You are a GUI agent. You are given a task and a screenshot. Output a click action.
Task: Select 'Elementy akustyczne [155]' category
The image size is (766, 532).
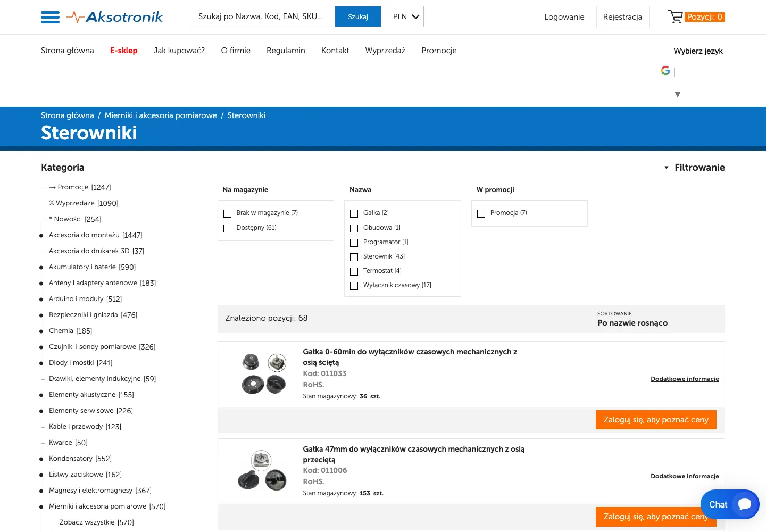tap(91, 395)
